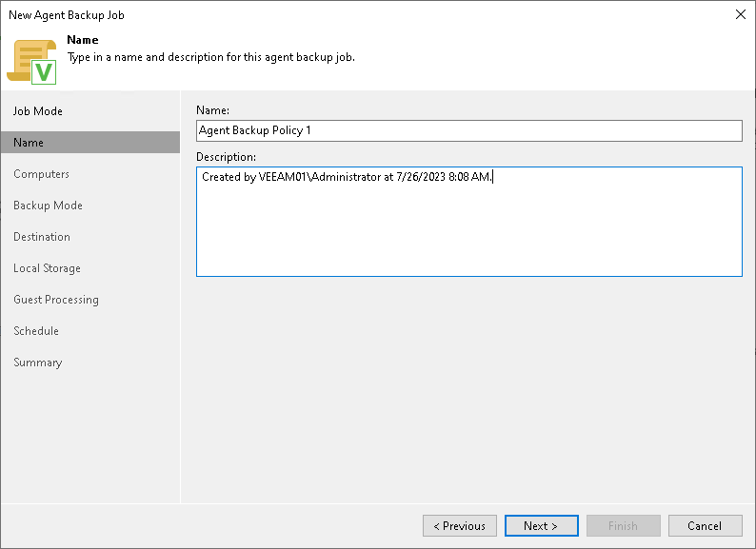Open the Summary step
756x549 pixels.
coord(37,363)
